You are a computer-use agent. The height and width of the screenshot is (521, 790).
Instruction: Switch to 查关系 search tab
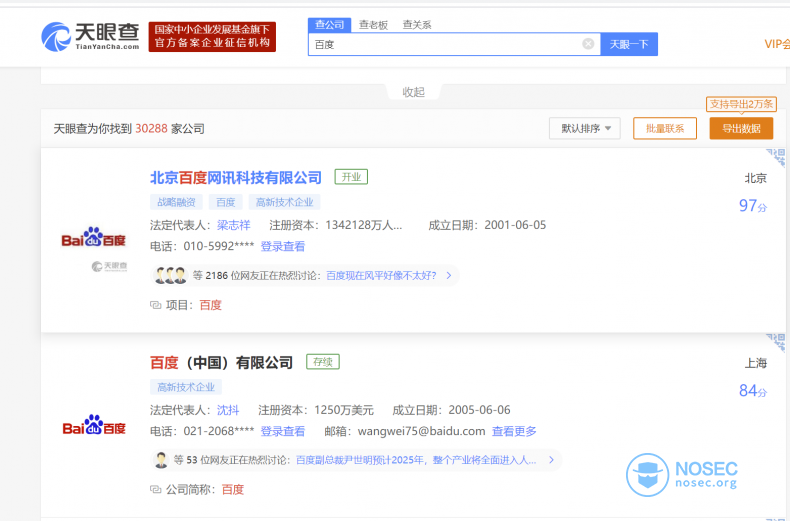pos(417,25)
